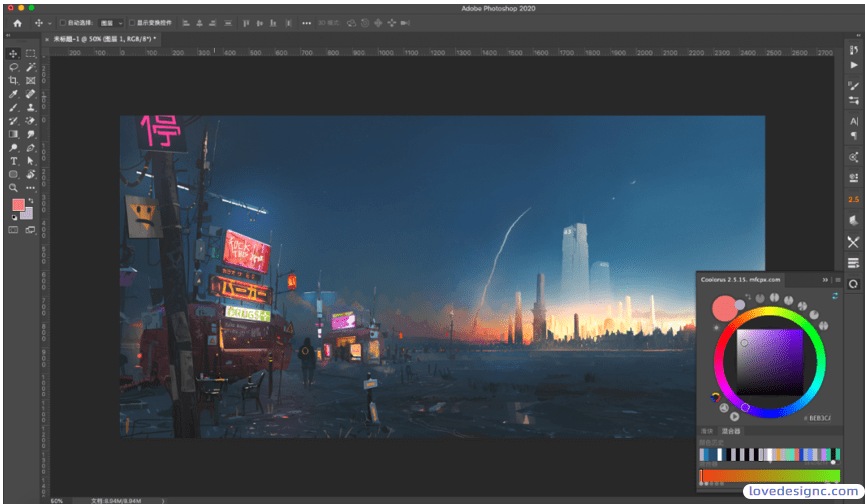Viewport: 865px width, 504px height.
Task: Open the Character panel icon
Action: tap(853, 121)
